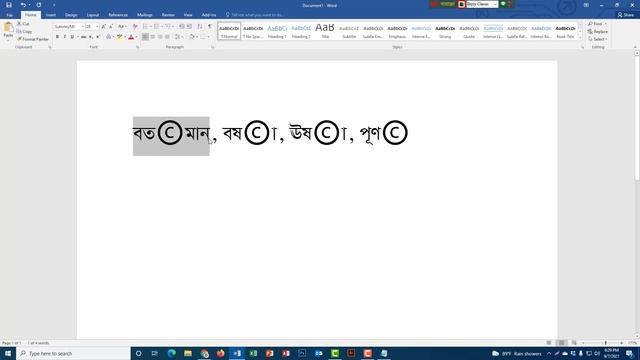Decrease font size with shrink icon

[111, 27]
